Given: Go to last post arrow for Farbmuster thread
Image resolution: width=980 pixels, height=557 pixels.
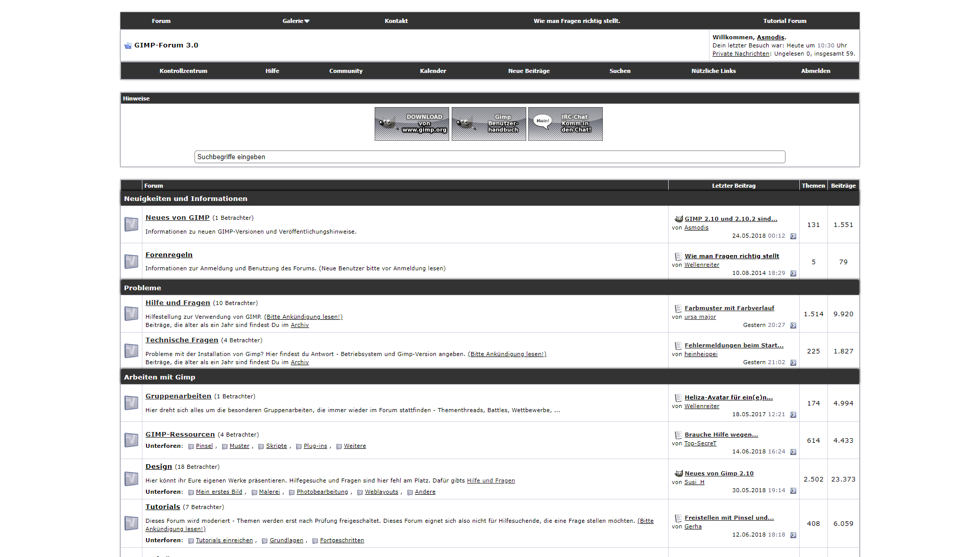Looking at the screenshot, I should (x=793, y=325).
